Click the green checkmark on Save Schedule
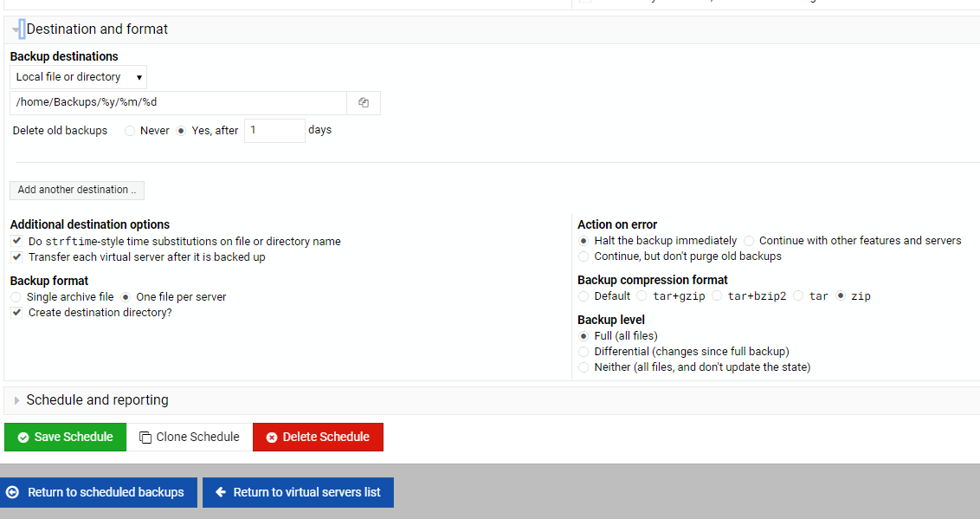 [23, 437]
